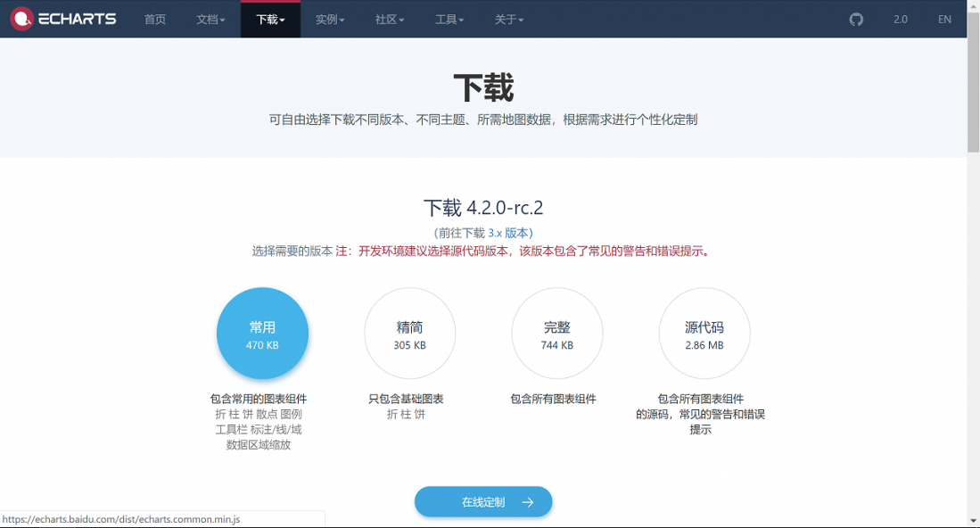Click 包含常用的图表组件 description text
The width and height of the screenshot is (980, 528).
pos(258,399)
